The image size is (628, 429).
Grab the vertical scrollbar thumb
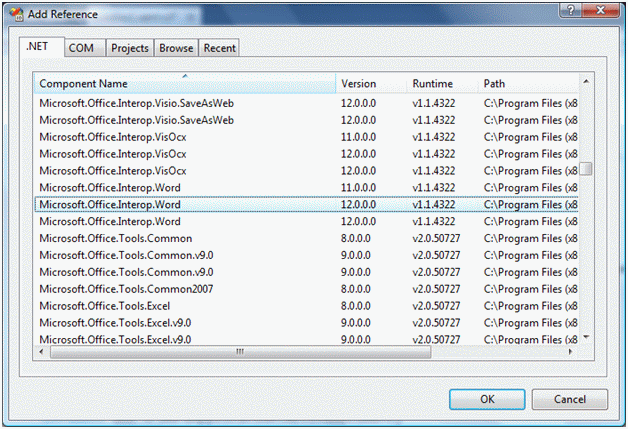click(586, 169)
